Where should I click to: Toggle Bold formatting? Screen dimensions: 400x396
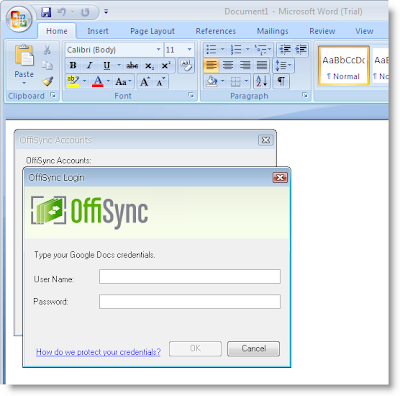click(x=73, y=65)
